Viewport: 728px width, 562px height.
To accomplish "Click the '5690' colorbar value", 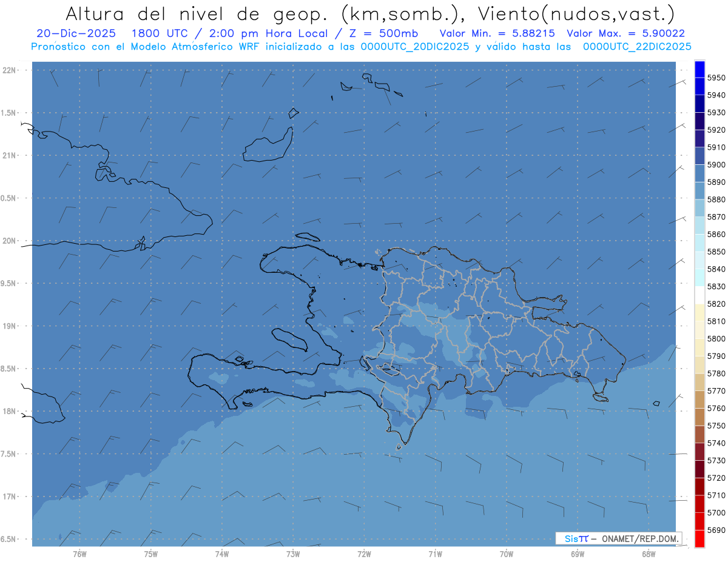I will tap(716, 530).
